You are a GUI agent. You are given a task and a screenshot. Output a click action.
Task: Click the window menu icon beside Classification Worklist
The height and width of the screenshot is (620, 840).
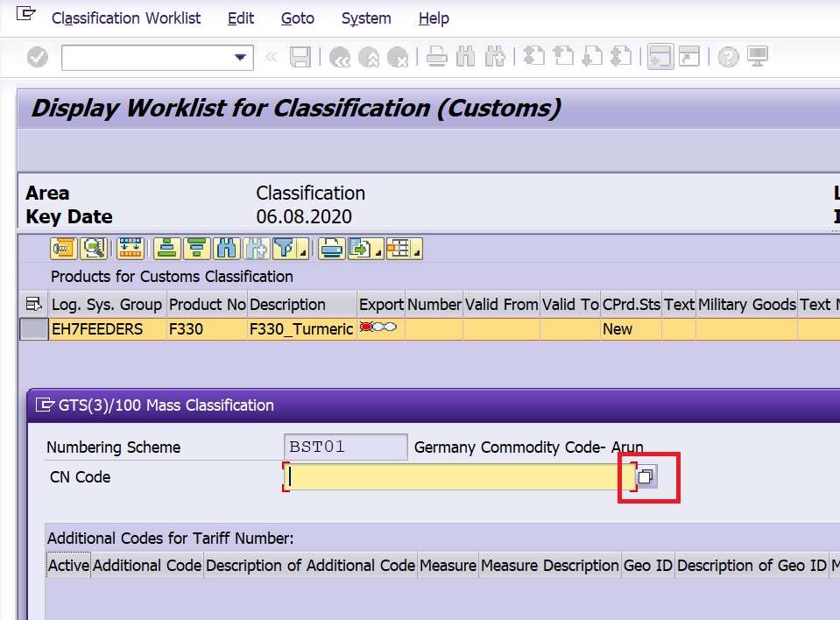coord(25,13)
